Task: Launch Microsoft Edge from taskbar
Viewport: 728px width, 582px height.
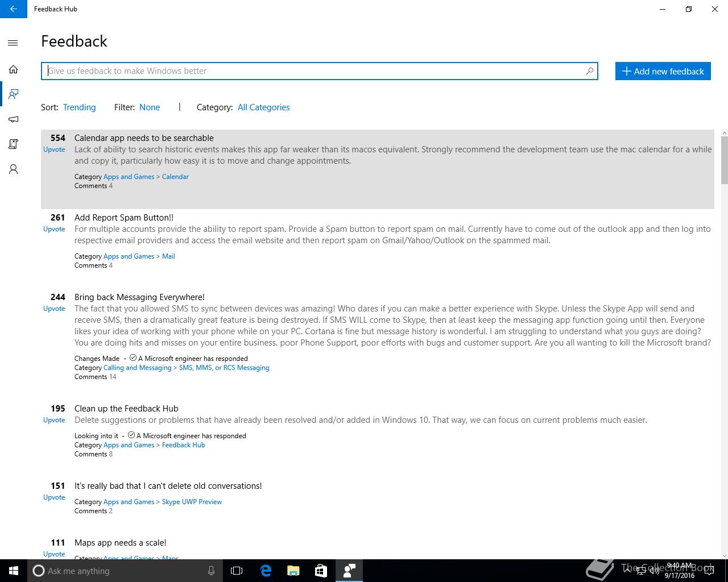Action: (265, 571)
